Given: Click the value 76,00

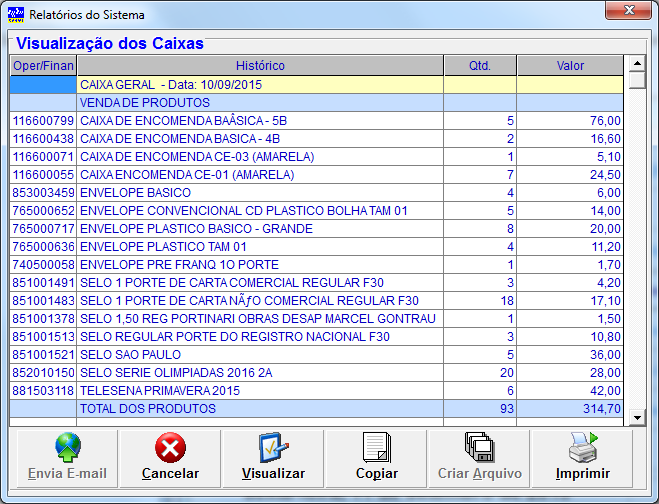Looking at the screenshot, I should (605, 121).
